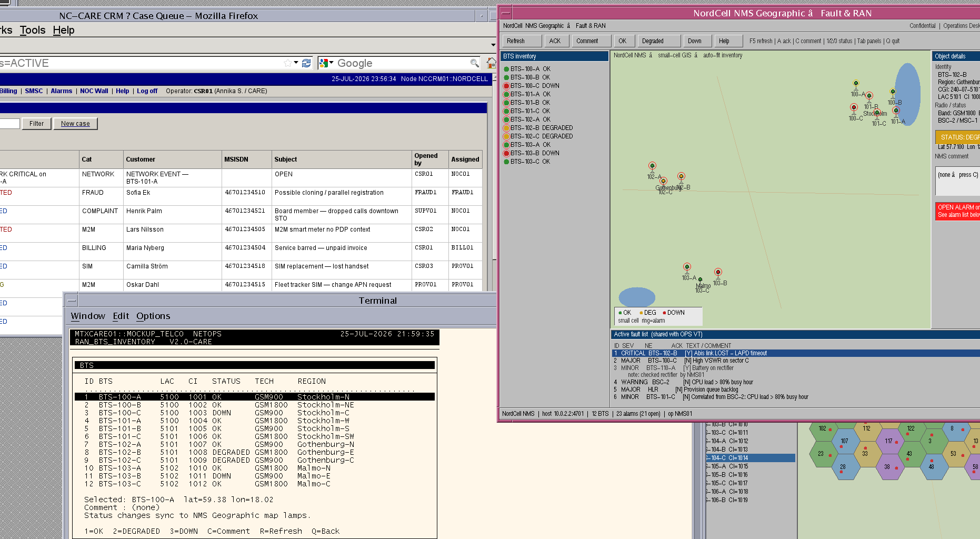
Task: Click the magnifier icon in the Google search box
Action: 474,63
